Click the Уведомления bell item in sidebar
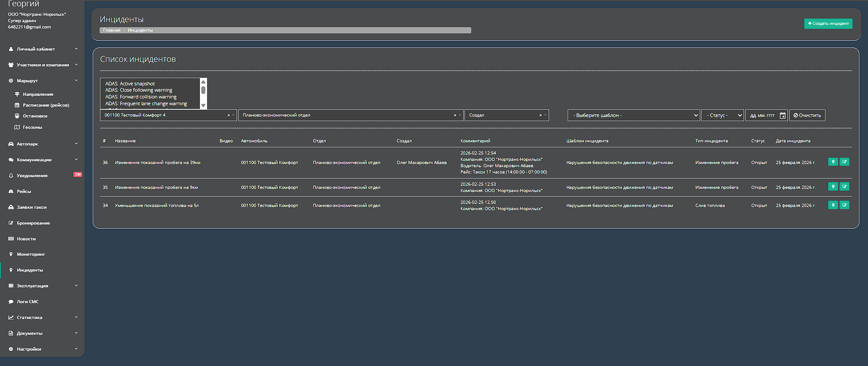 32,175
